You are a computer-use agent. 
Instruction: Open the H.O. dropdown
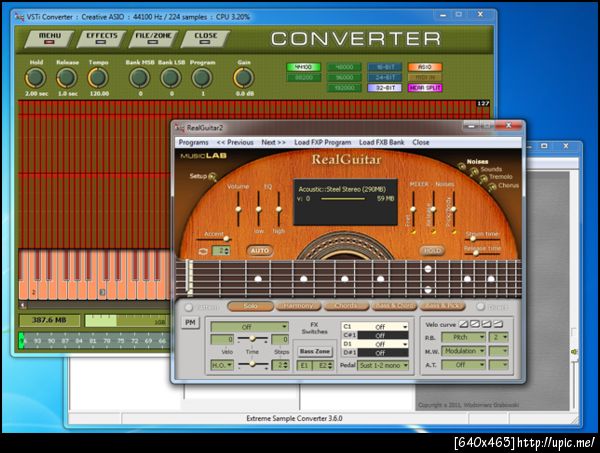pos(222,365)
